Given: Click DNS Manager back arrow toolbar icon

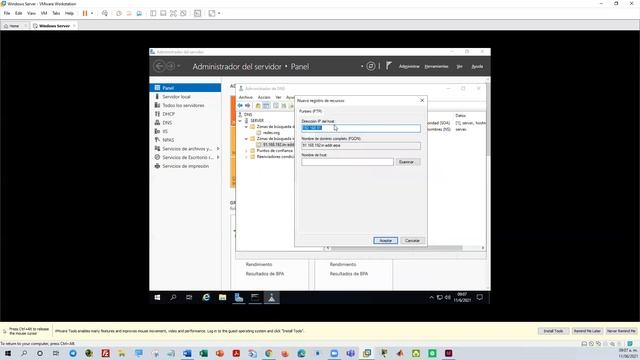Looking at the screenshot, I should (x=240, y=106).
